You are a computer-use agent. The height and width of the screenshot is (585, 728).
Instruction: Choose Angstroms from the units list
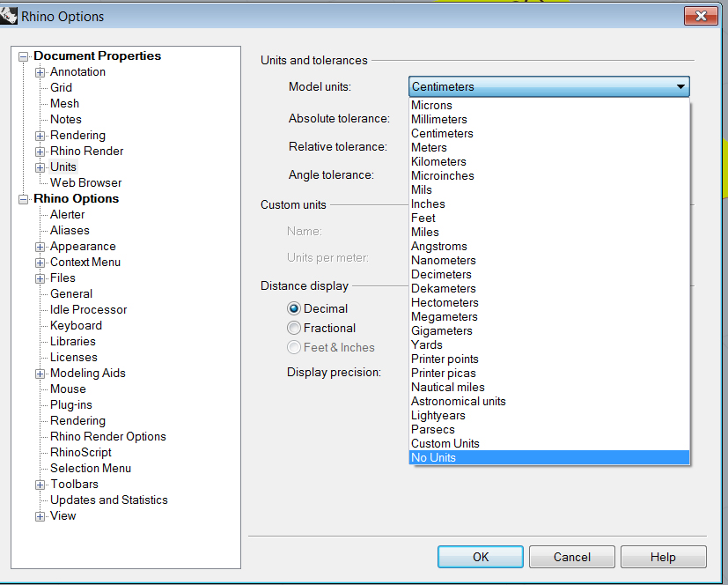(x=548, y=247)
